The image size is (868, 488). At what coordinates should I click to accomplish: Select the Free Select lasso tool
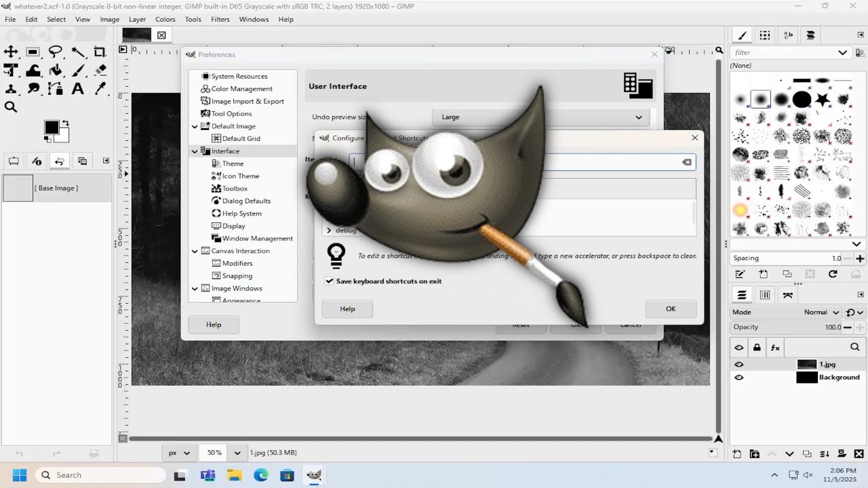point(56,52)
